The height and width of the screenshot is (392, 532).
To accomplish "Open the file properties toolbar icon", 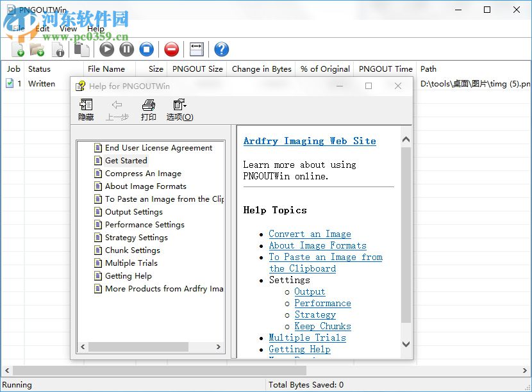I will click(58, 49).
